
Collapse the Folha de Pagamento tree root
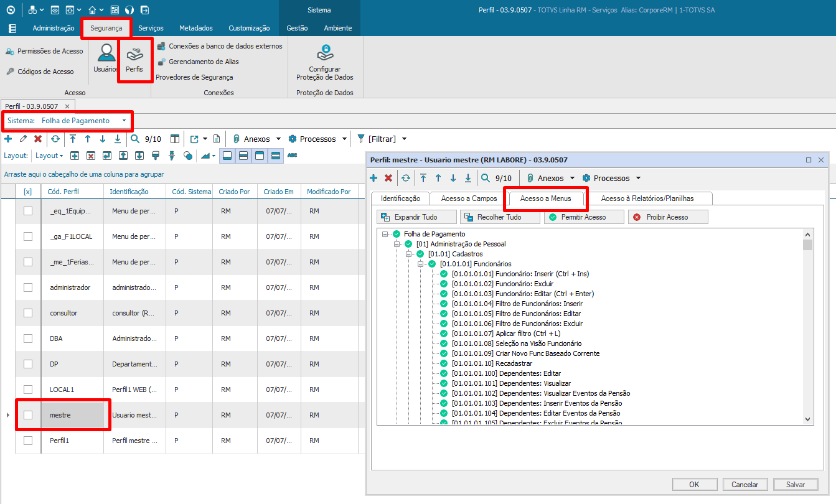click(x=386, y=234)
